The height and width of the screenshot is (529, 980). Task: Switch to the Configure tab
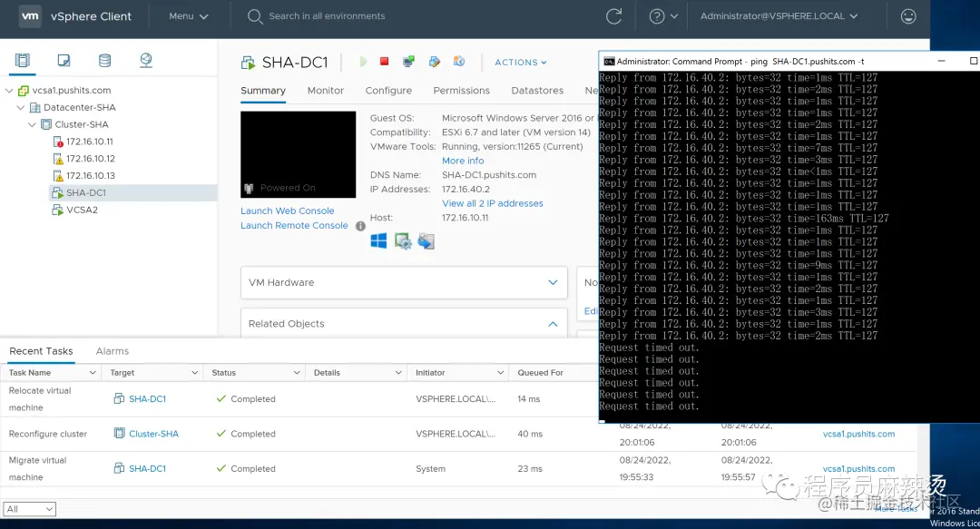point(388,91)
